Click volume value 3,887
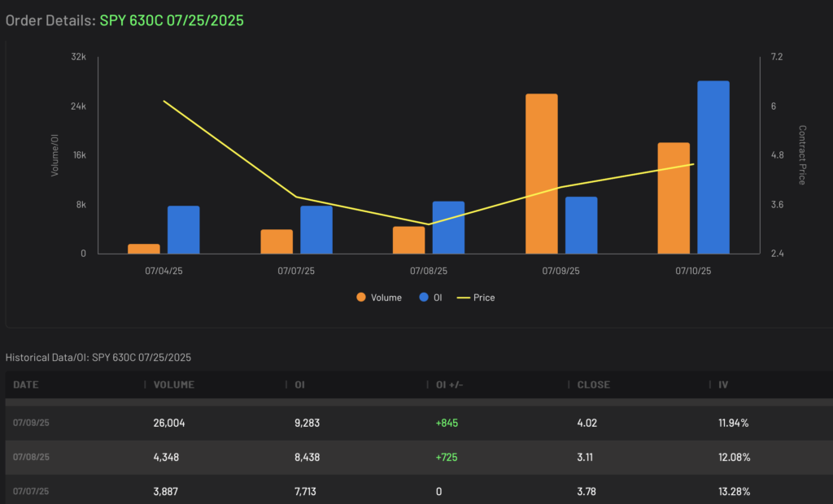Screen dimensions: 833x504 (165, 491)
